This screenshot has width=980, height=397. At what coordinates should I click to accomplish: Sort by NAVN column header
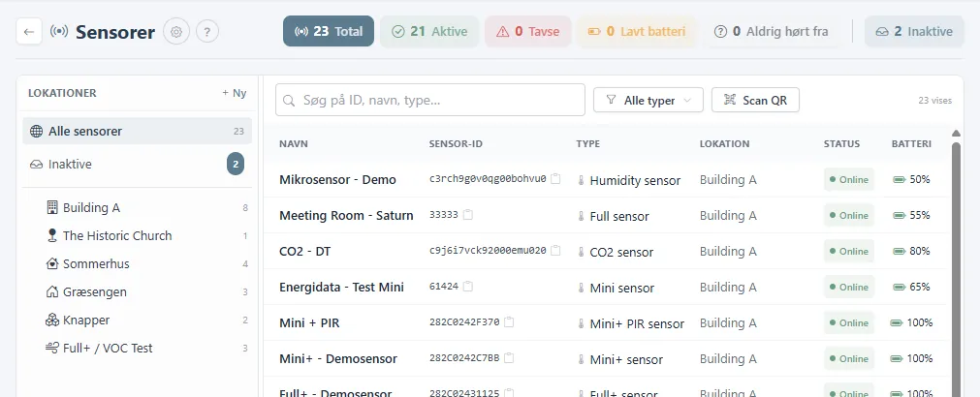294,143
